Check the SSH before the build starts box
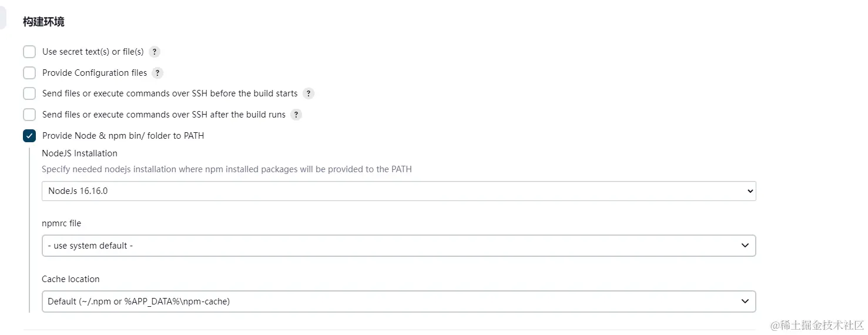Image resolution: width=868 pixels, height=335 pixels. pyautogui.click(x=29, y=93)
